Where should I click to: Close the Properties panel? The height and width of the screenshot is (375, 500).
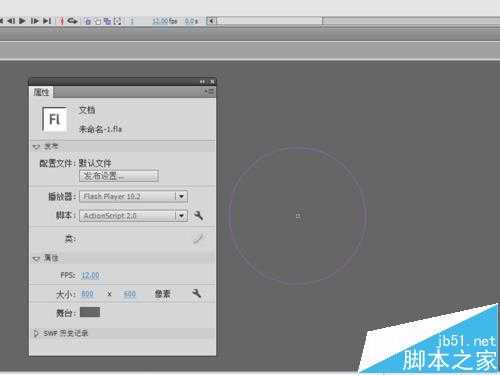(212, 82)
